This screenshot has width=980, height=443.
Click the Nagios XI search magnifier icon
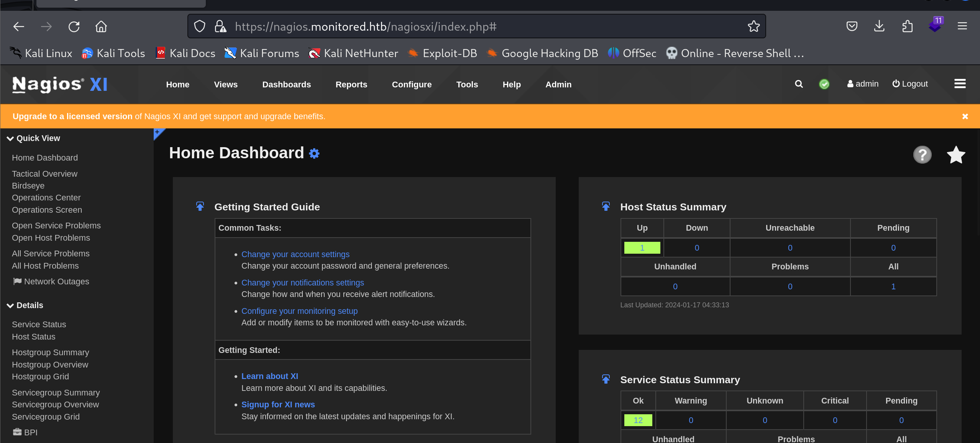coord(799,84)
